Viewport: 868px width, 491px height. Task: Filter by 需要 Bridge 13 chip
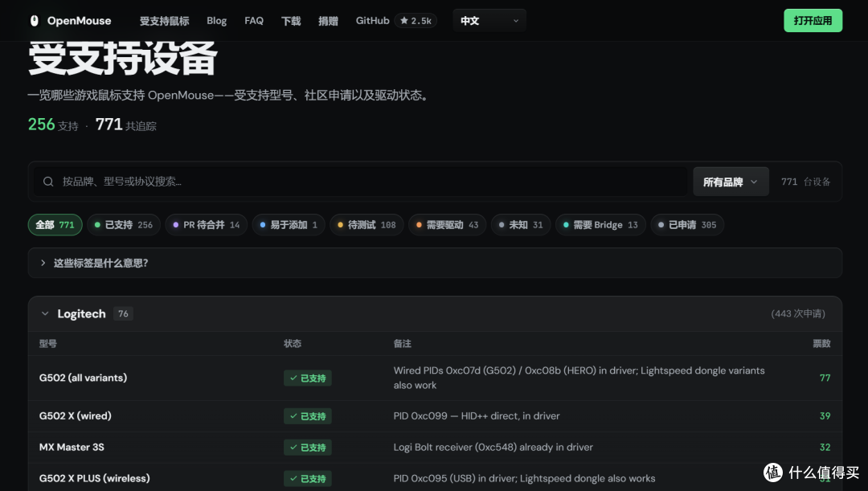(x=600, y=225)
